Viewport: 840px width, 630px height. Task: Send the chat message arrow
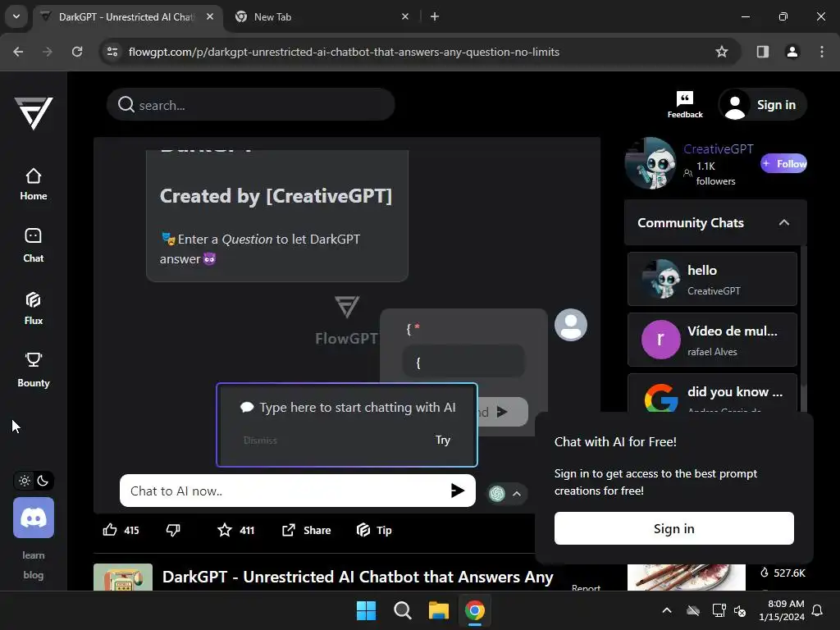tap(457, 491)
